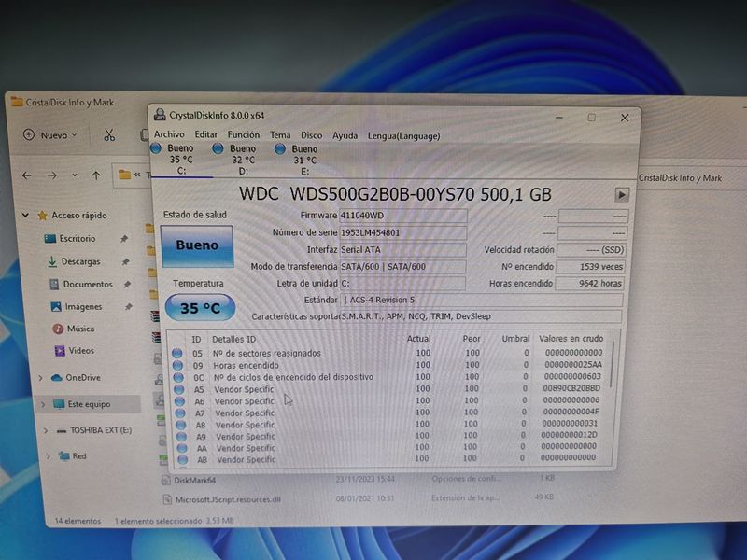Select row Nº de sectores reasignados
The image size is (747, 560).
tap(388, 353)
